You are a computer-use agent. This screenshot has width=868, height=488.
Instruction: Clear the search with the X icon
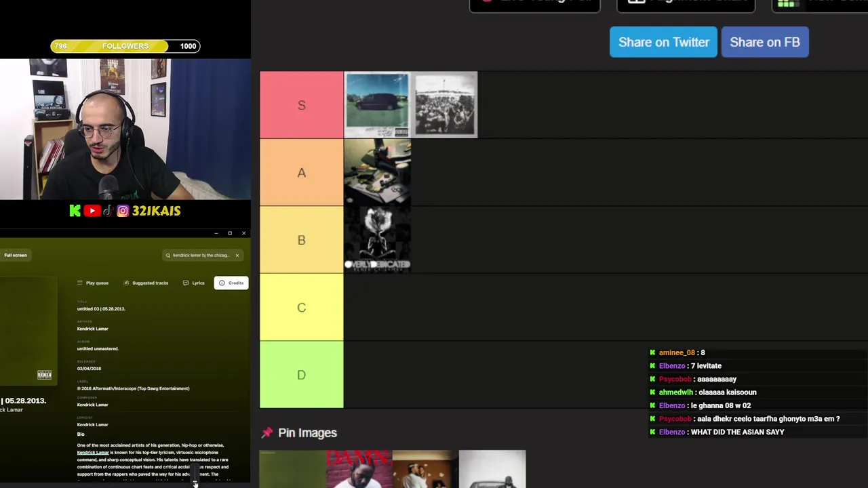237,256
